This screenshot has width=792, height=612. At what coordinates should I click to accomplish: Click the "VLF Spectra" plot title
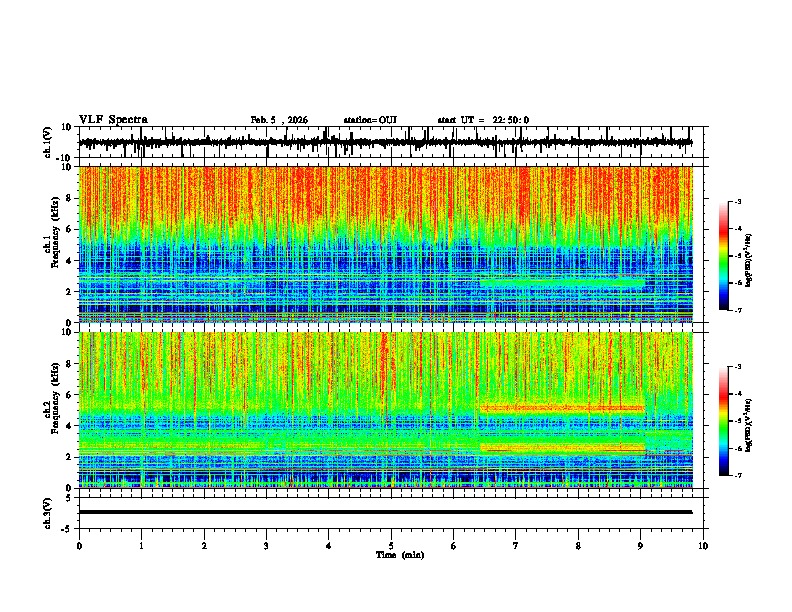(113, 120)
